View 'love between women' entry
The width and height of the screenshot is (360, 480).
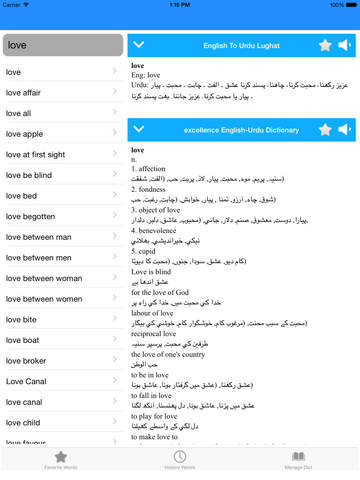[62, 299]
